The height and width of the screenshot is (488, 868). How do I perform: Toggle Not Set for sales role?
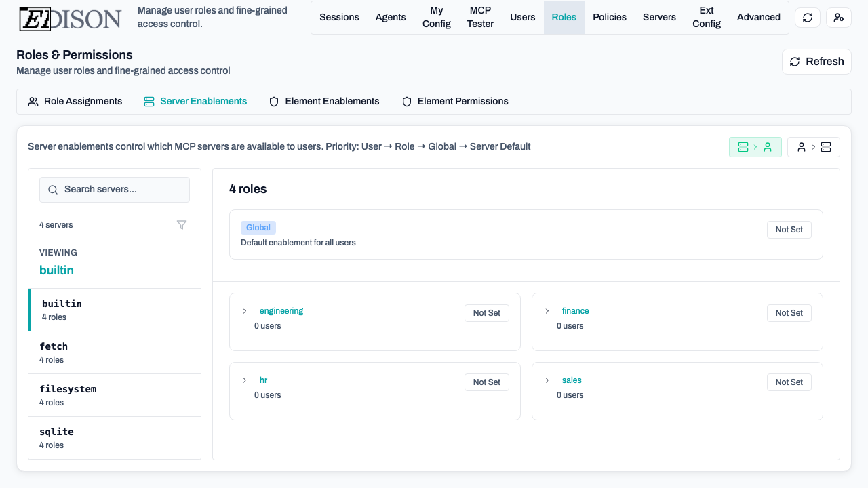(x=789, y=382)
